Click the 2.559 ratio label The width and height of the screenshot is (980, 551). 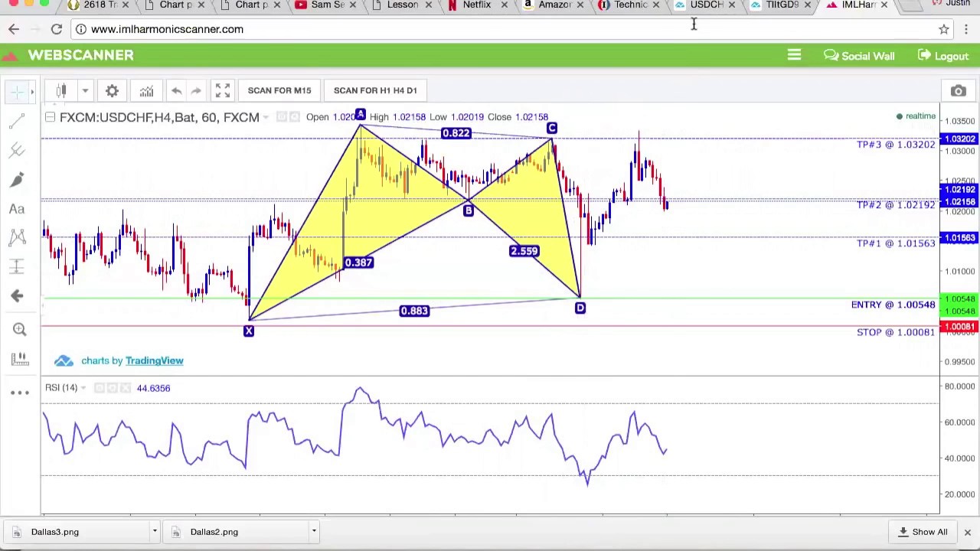[x=524, y=251]
